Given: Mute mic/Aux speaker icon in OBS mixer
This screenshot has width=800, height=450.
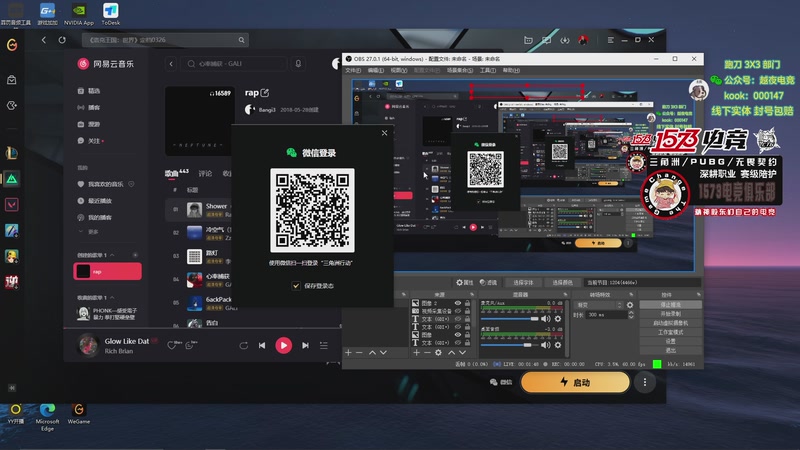Looking at the screenshot, I should (545, 319).
